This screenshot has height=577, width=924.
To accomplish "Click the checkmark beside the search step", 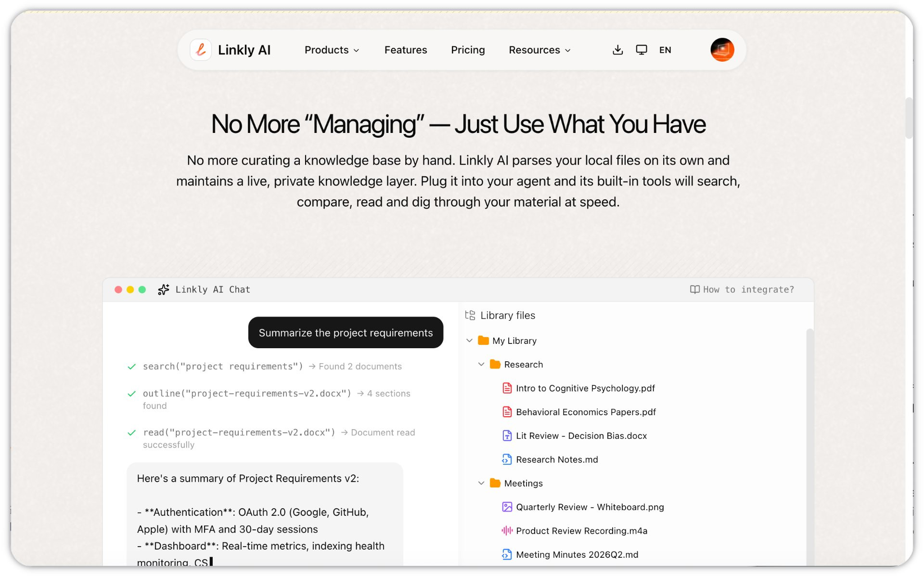I will click(131, 367).
